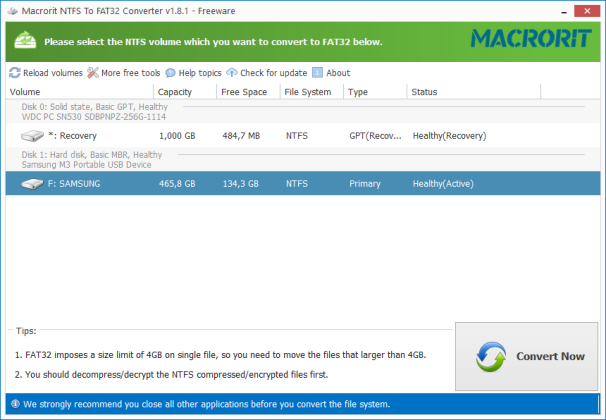This screenshot has height=420, width=606.
Task: Click the circular arrows icon on Convert Now
Action: [491, 356]
